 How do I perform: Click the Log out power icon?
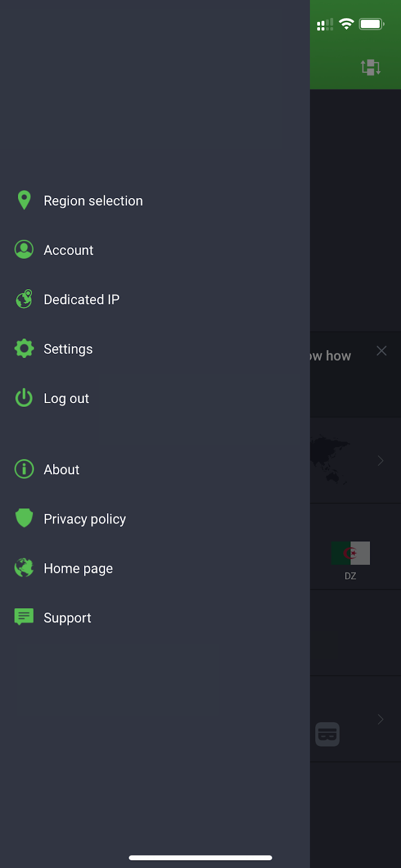pyautogui.click(x=24, y=398)
